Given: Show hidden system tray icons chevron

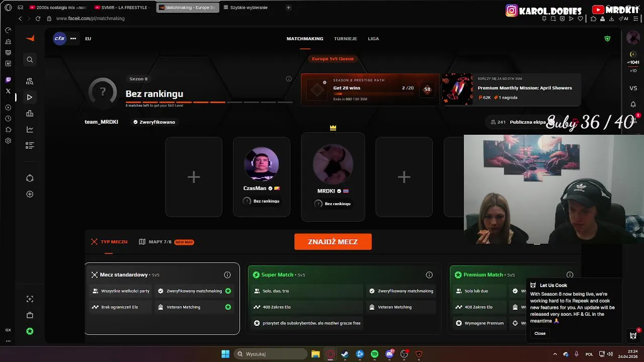Looking at the screenshot, I should [x=555, y=354].
